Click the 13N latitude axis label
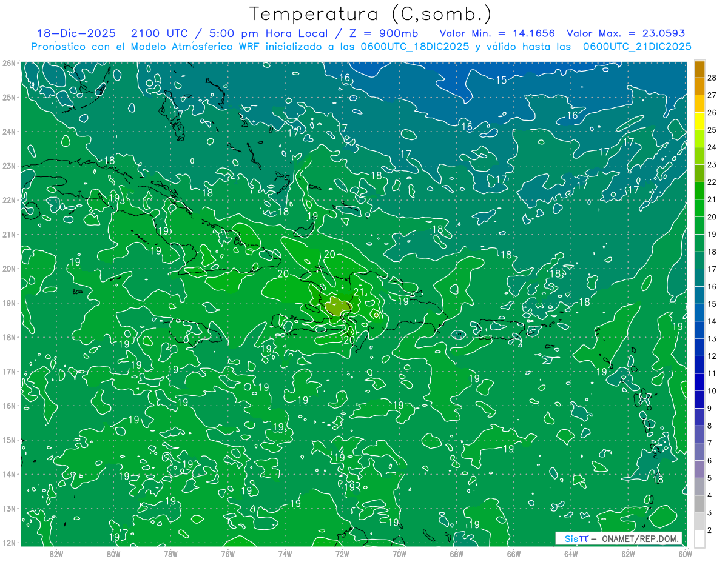Image resolution: width=728 pixels, height=562 pixels. pyautogui.click(x=8, y=508)
